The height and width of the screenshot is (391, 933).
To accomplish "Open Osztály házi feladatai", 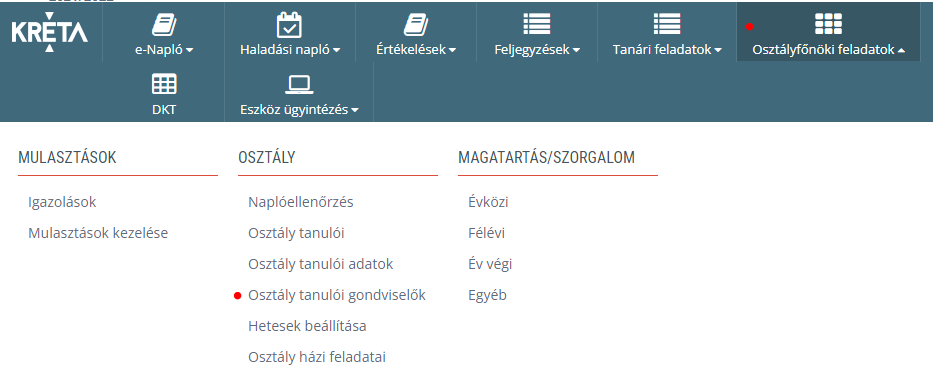I will click(317, 357).
